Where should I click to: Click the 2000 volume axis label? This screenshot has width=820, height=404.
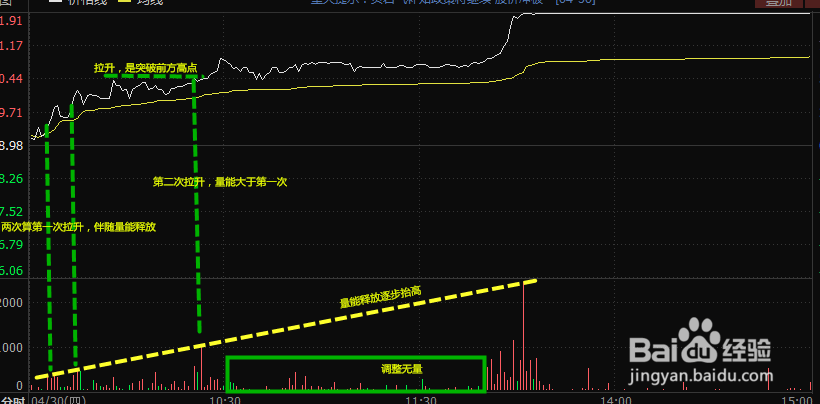(x=11, y=303)
